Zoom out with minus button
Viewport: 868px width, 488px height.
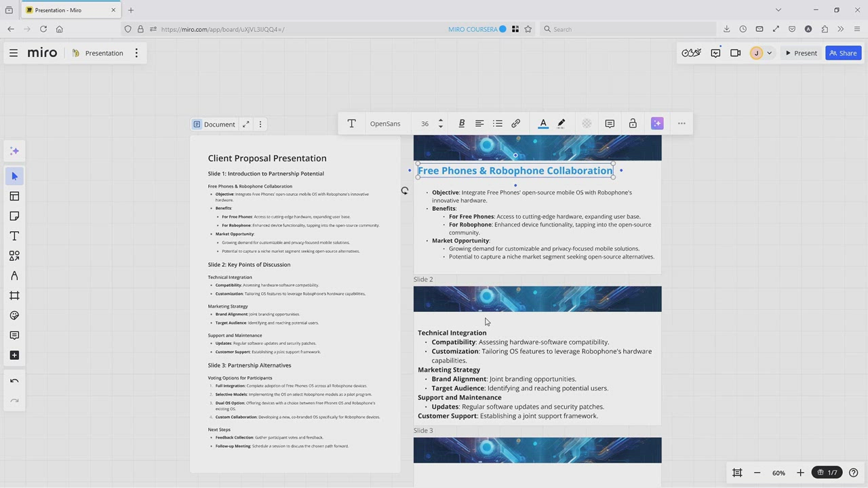757,472
